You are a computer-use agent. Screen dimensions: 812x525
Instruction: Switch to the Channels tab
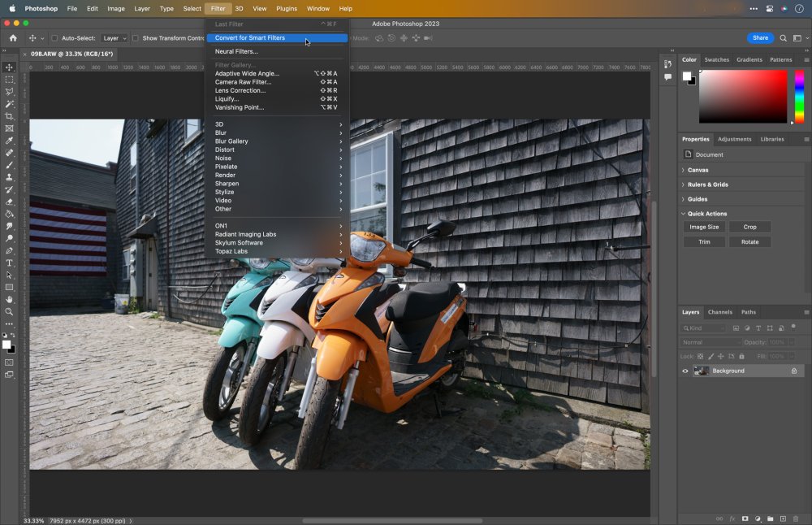click(x=719, y=312)
